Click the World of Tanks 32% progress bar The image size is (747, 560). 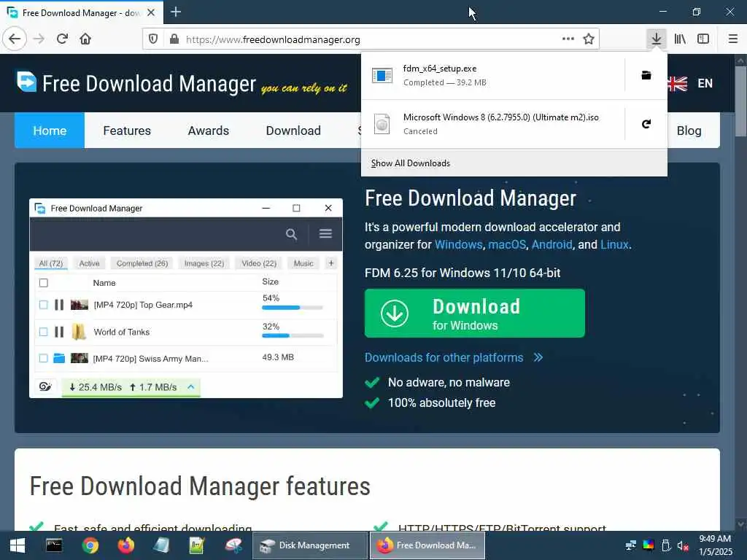[292, 335]
